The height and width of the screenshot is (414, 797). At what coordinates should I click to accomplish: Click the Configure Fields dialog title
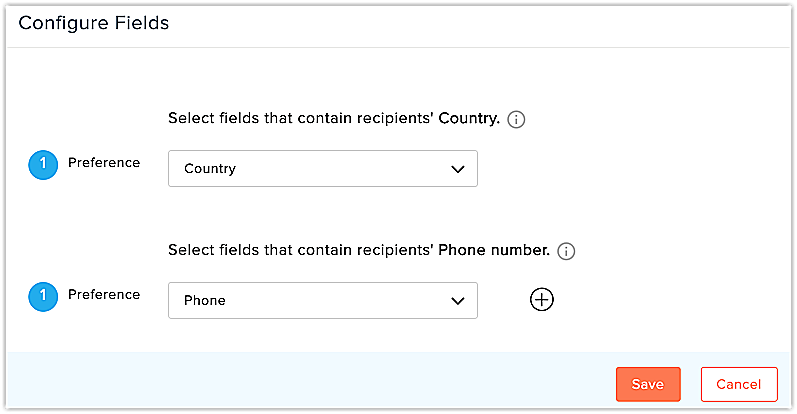[x=94, y=23]
